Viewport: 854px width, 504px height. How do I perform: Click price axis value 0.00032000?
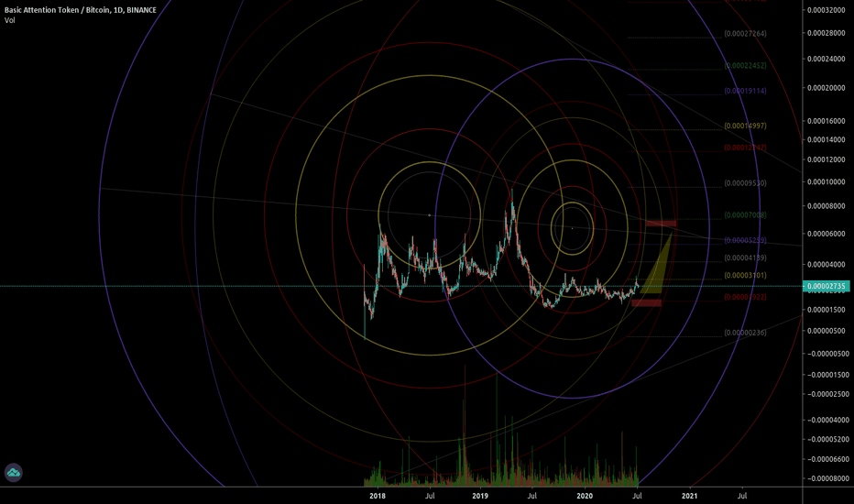pyautogui.click(x=827, y=10)
